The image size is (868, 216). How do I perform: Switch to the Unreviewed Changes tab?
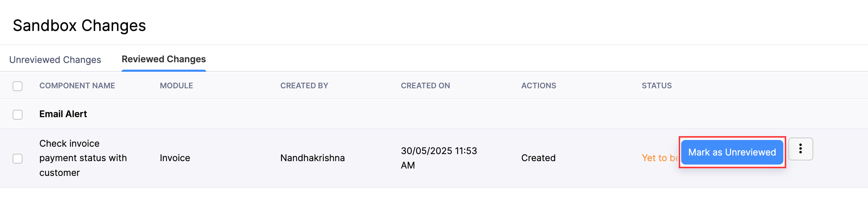point(55,60)
